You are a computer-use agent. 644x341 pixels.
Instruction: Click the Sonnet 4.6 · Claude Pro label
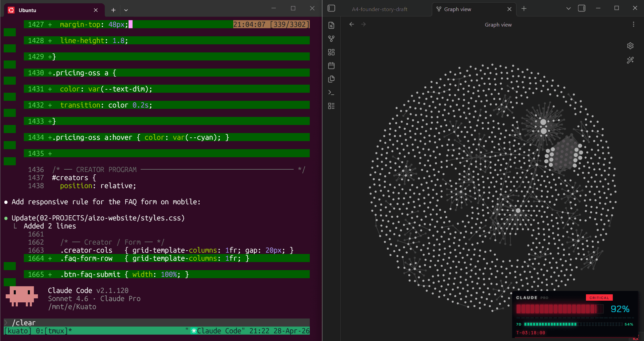[94, 299]
